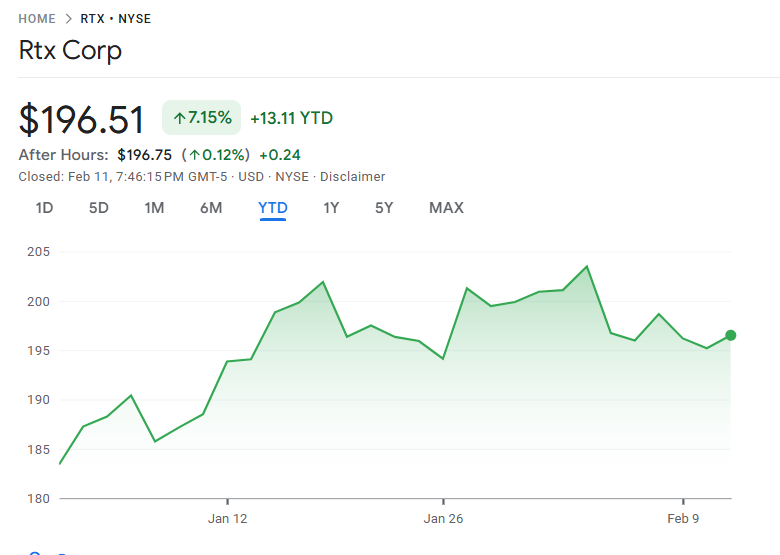
Task: Show the MAX time range
Action: [446, 208]
